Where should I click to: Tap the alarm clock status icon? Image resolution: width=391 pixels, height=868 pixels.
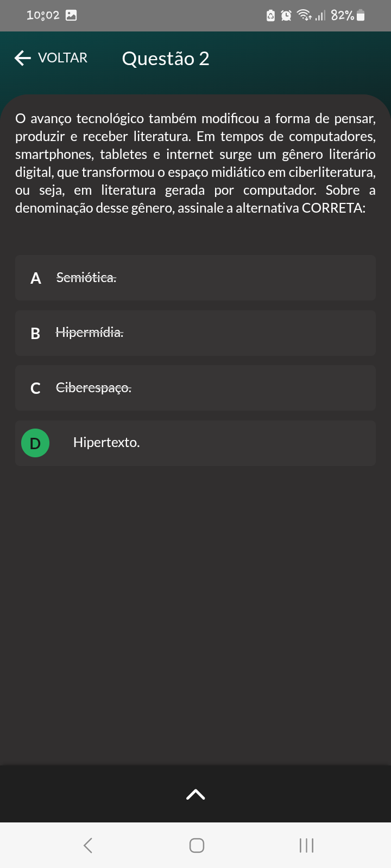(x=286, y=16)
